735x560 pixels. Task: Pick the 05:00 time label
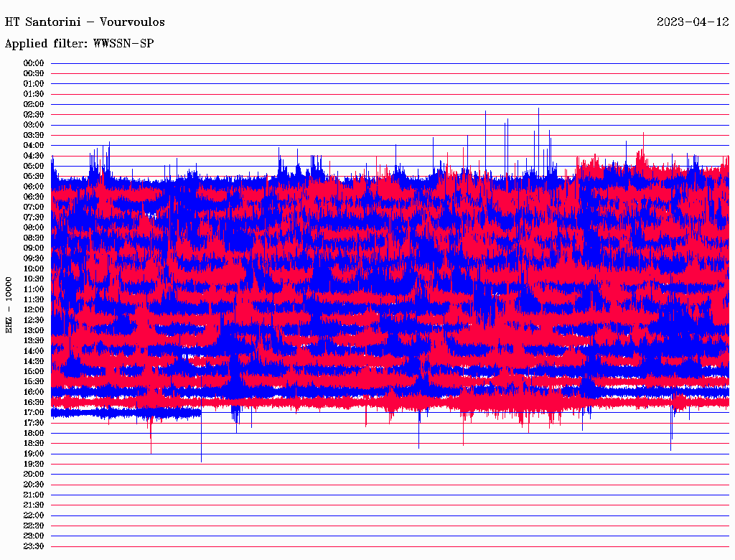34,166
